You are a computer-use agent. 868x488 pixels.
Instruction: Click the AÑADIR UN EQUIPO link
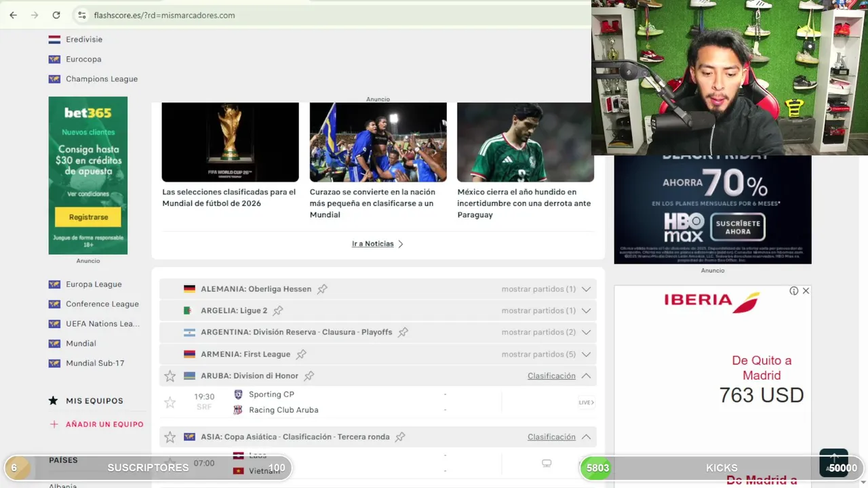point(104,424)
